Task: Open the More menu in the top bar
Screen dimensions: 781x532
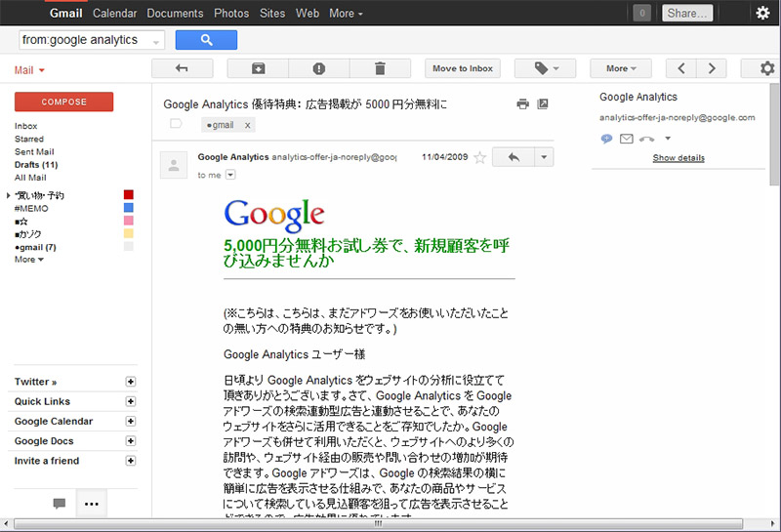Action: point(346,14)
